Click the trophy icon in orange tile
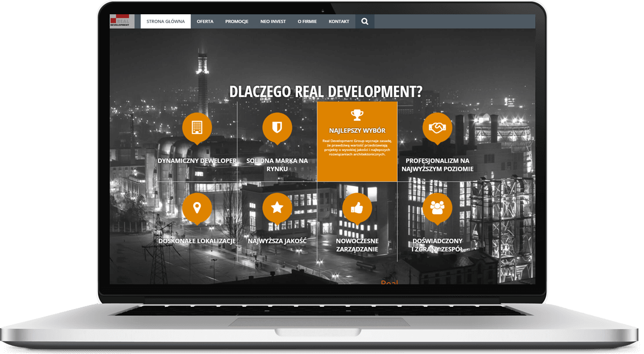 (x=357, y=115)
